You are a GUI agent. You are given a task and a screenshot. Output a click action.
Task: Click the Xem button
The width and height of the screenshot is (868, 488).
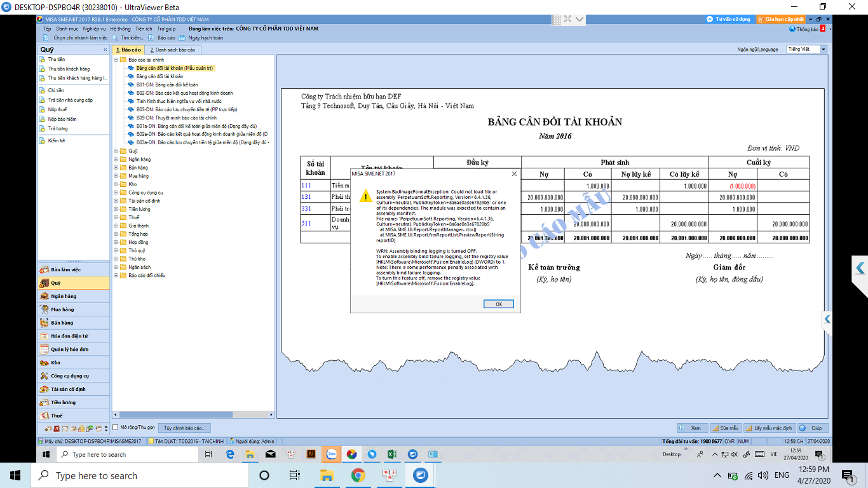(691, 428)
